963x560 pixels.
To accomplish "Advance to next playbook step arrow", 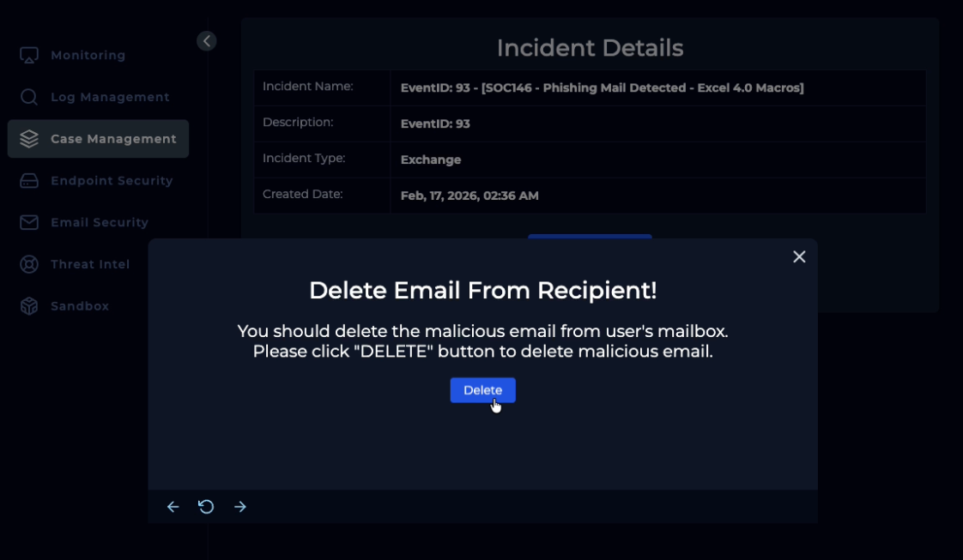I will (x=240, y=507).
